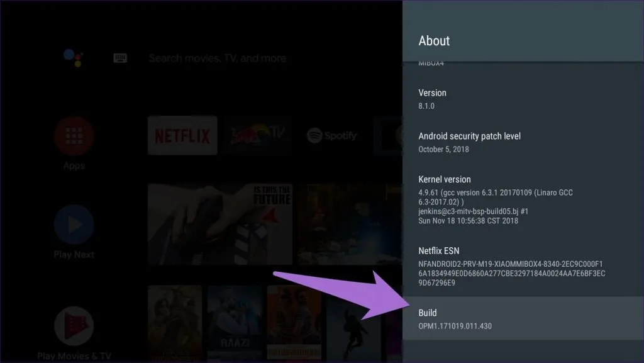The width and height of the screenshot is (644, 363).
Task: Select Android security patch level item
Action: click(522, 142)
